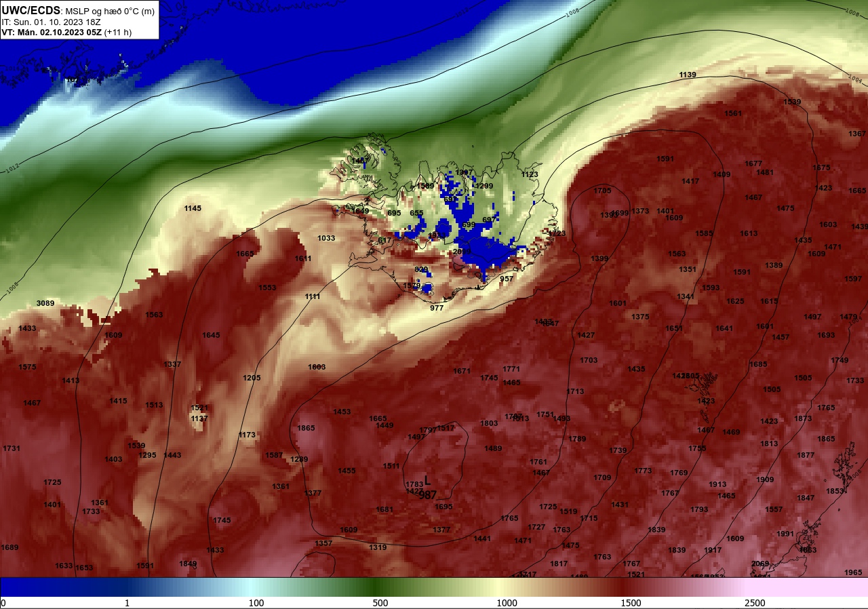Click the 1789 height label
The image size is (868, 609).
(x=577, y=439)
